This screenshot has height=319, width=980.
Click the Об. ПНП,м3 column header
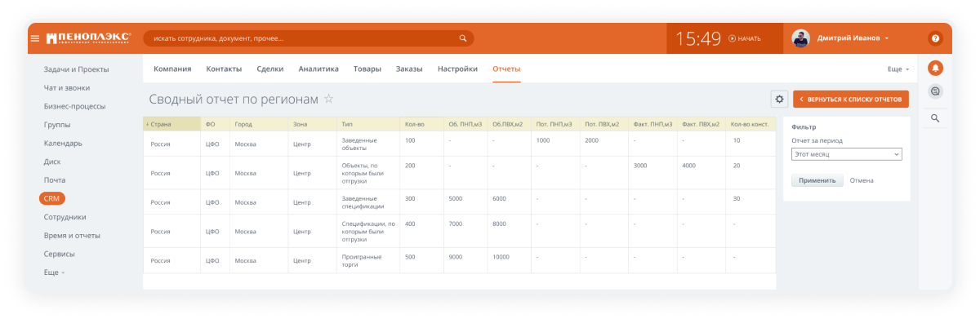point(465,124)
